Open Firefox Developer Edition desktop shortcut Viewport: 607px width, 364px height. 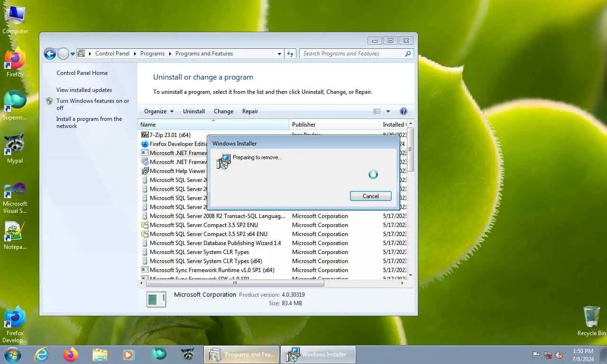click(x=15, y=325)
